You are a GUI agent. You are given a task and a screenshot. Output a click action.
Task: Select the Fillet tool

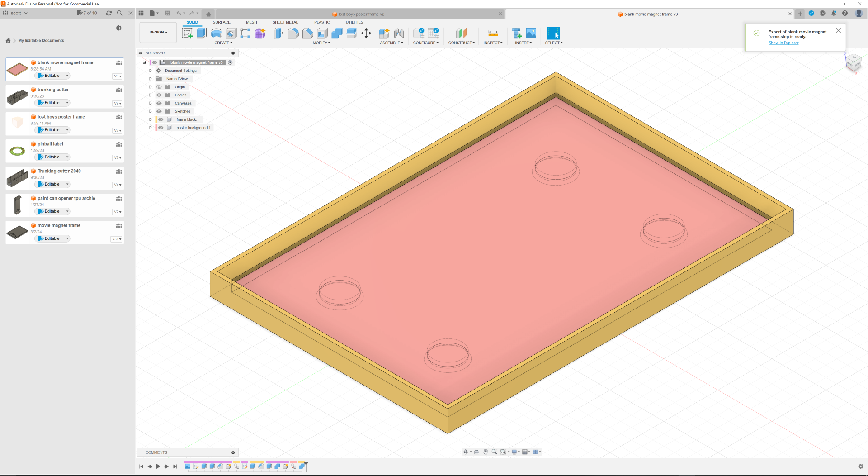pos(293,33)
